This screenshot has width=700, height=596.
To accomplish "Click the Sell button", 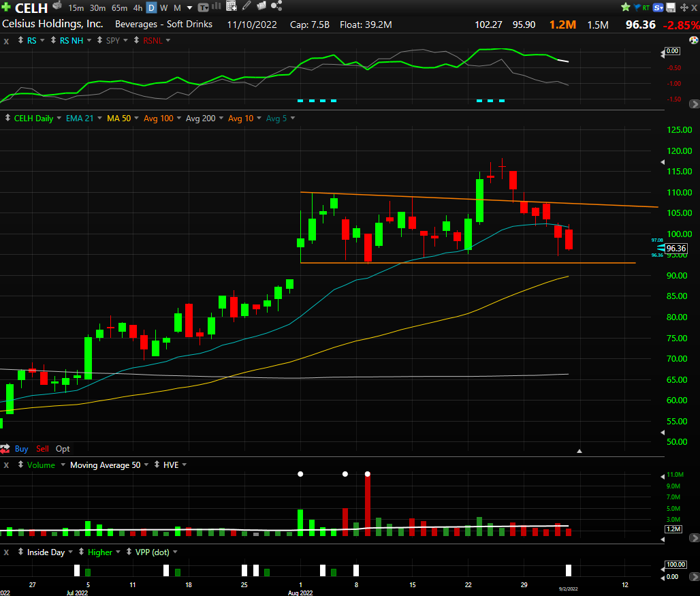I will click(x=42, y=449).
